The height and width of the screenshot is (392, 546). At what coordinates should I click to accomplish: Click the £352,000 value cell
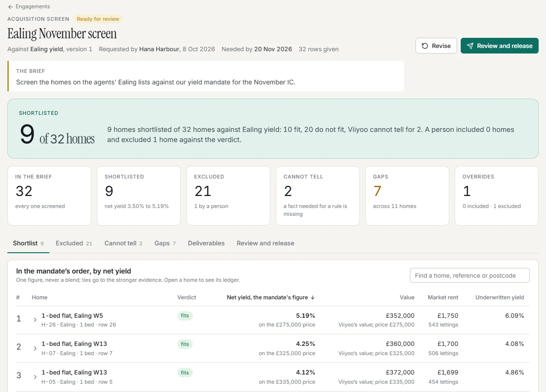click(400, 316)
